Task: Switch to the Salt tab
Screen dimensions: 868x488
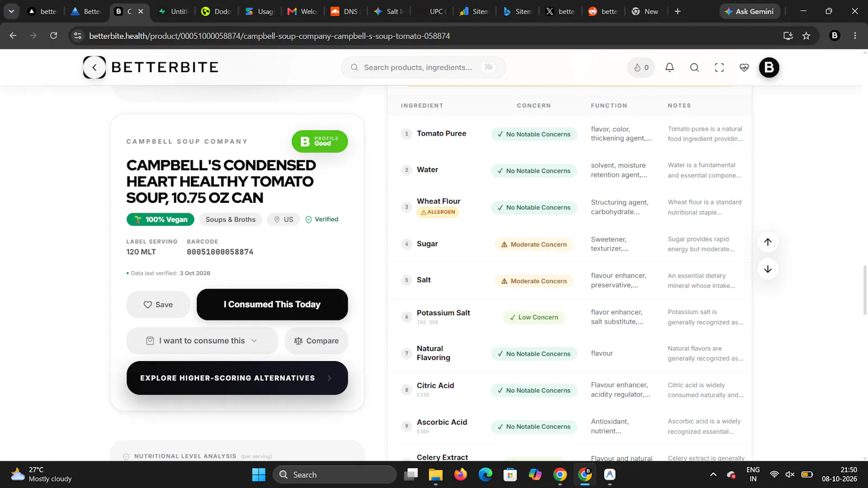Action: 388,11
